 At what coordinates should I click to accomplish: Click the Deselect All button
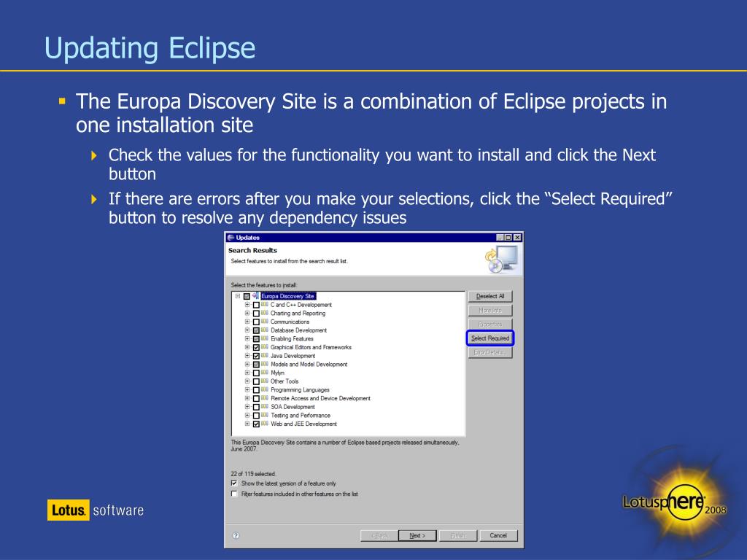[489, 296]
